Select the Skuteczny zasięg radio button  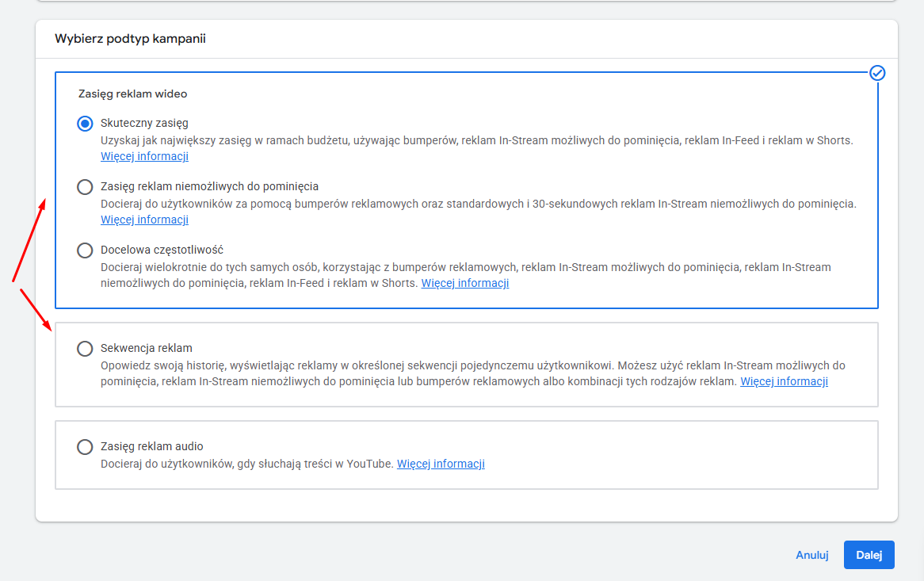click(85, 124)
